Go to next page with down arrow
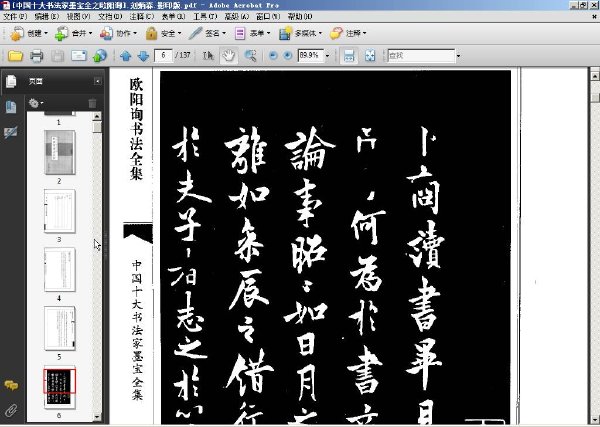 click(x=143, y=56)
